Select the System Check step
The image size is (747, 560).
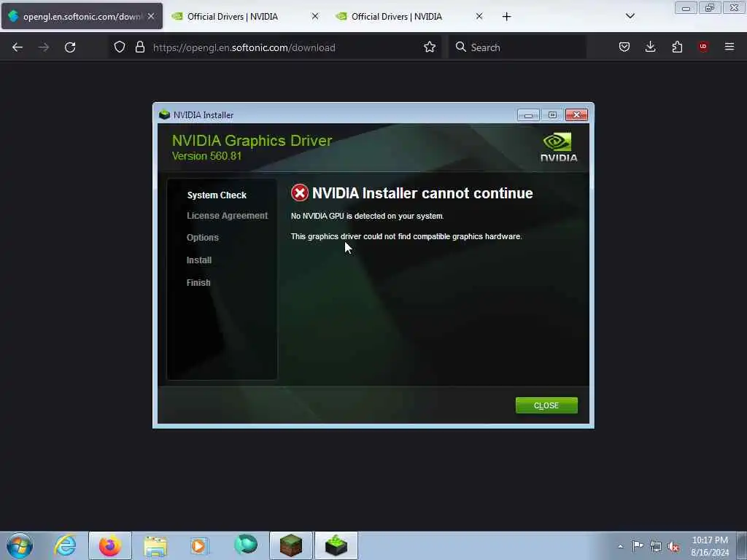coord(217,195)
